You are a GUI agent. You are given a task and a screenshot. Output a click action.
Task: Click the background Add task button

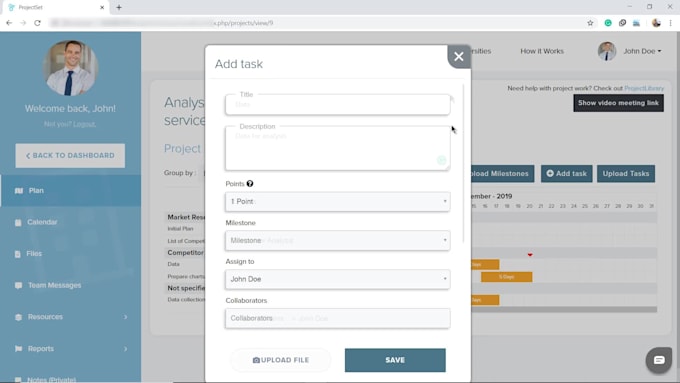566,173
